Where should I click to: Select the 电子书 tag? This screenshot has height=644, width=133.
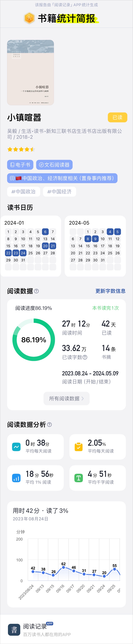pos(20,165)
